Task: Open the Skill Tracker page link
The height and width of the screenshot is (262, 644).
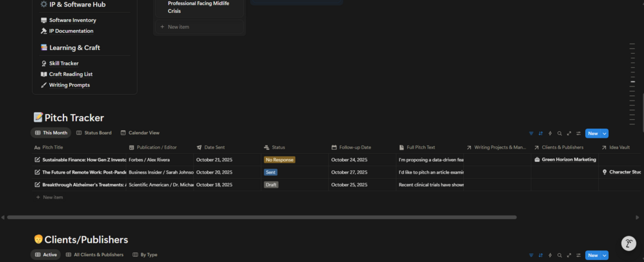Action: [64, 63]
